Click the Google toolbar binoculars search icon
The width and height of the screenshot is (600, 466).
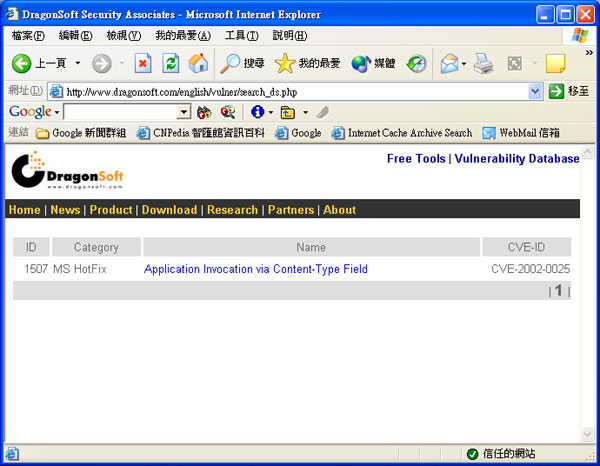(x=205, y=112)
